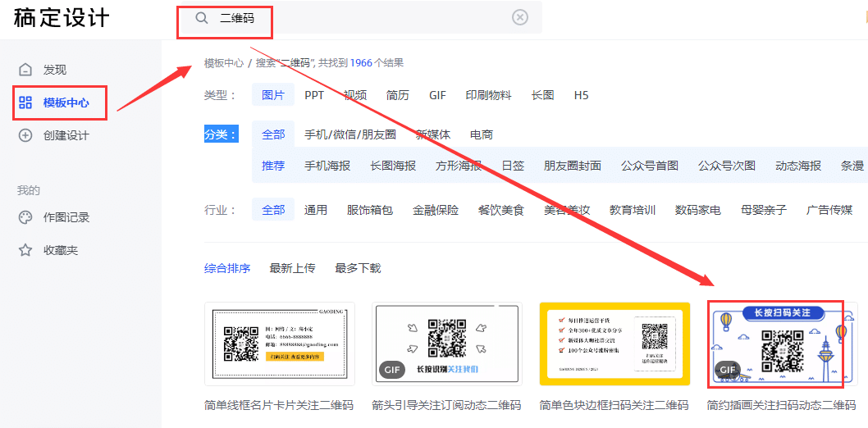The height and width of the screenshot is (428, 868).
Task: Select industry 餐饮美食
Action: [501, 210]
